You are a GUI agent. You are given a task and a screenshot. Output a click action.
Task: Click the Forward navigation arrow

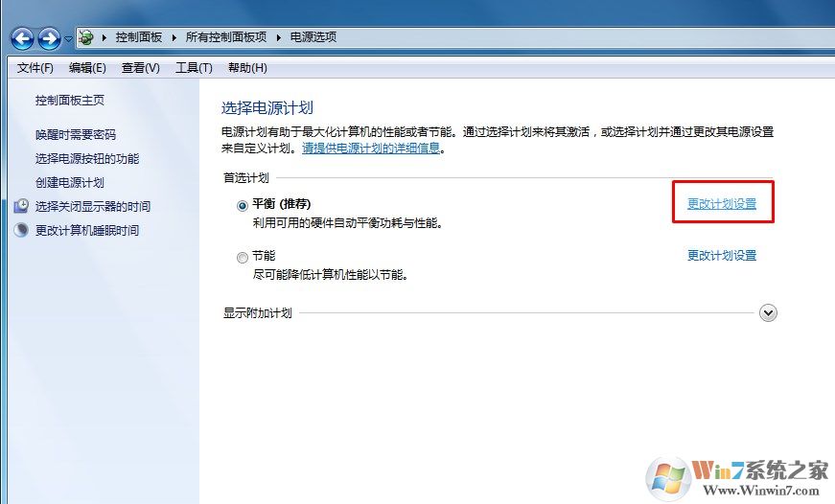(x=50, y=38)
